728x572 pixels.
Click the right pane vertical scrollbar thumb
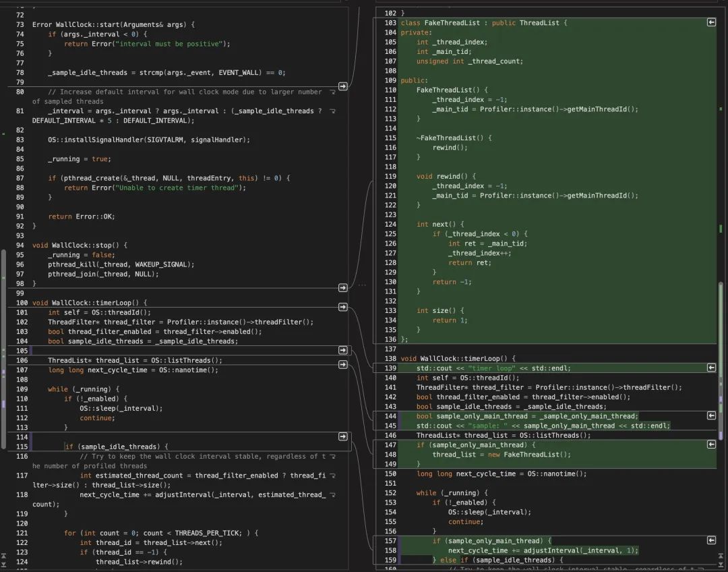(721, 361)
